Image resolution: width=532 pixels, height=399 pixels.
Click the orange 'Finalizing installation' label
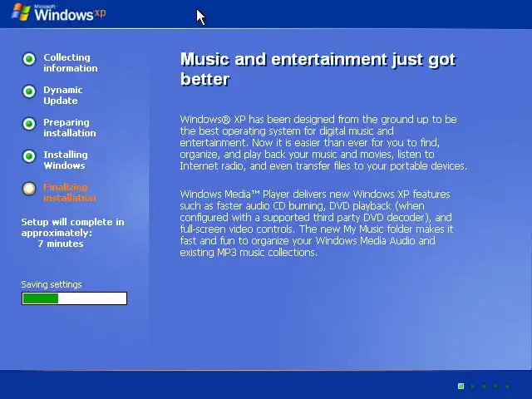click(x=70, y=192)
